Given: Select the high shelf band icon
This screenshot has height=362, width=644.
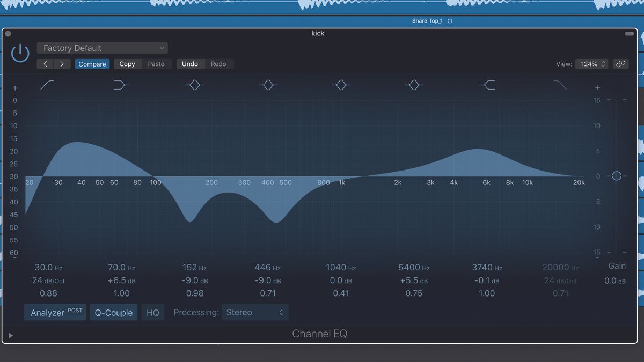Looking at the screenshot, I should coord(487,85).
